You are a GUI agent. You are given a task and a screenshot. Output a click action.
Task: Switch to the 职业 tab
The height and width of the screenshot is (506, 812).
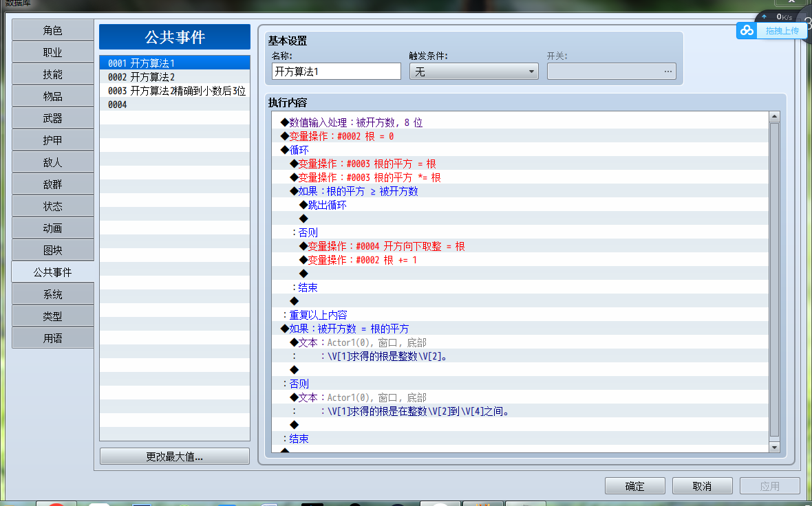point(53,52)
